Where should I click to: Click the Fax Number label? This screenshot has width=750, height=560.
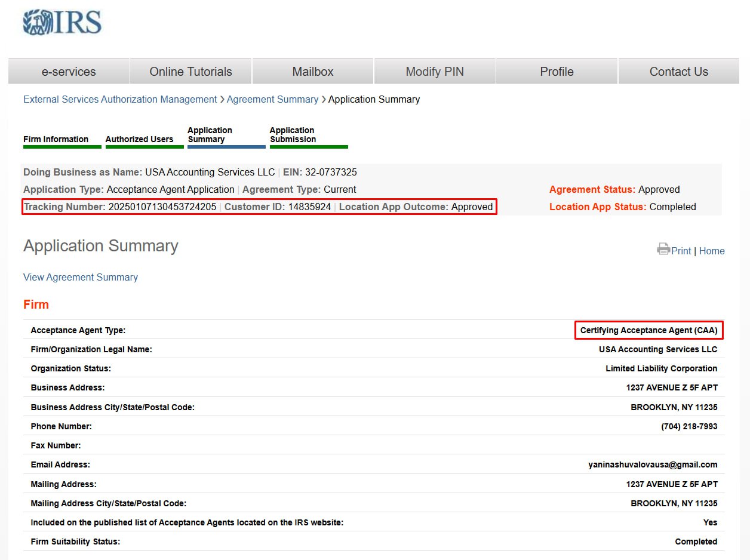coord(56,445)
